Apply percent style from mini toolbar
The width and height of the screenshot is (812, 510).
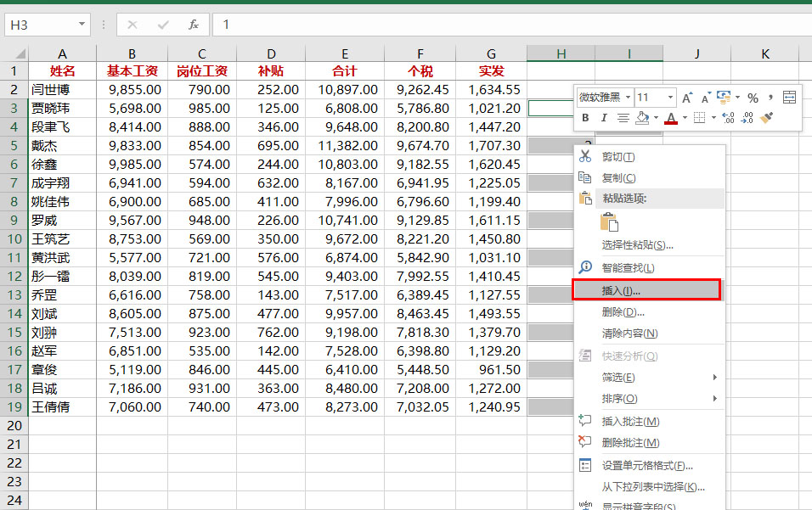point(753,98)
